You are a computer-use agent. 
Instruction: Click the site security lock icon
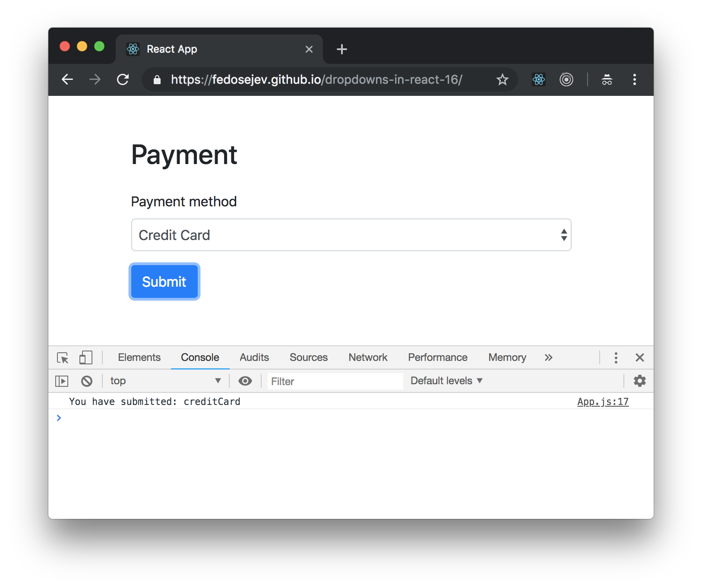pyautogui.click(x=157, y=79)
